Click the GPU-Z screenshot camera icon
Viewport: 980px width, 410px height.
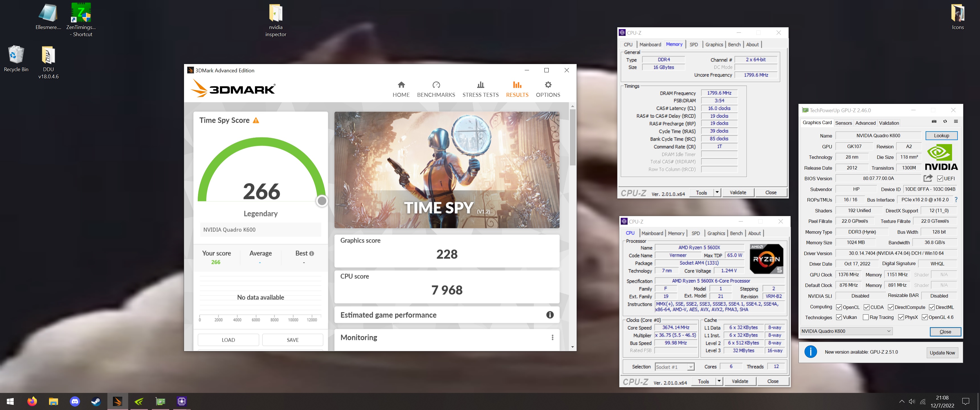click(934, 122)
